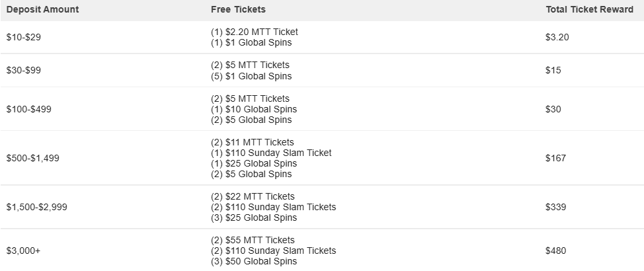
Task: Select the $500-$1,499 deposit tier cell
Action: pos(34,159)
